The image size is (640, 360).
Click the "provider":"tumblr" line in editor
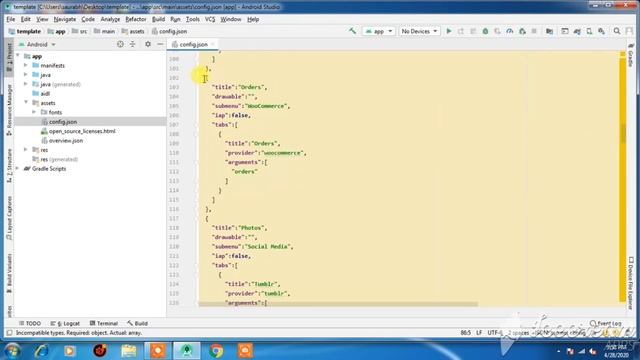point(258,293)
